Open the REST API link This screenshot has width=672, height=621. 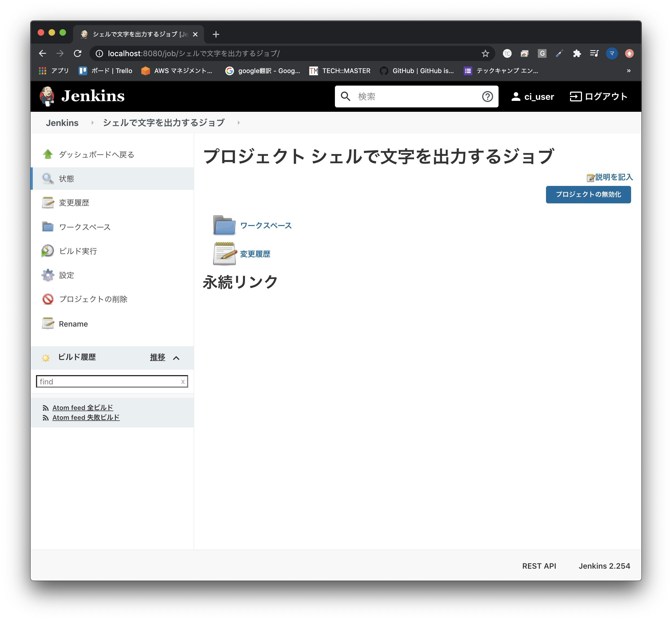click(539, 566)
